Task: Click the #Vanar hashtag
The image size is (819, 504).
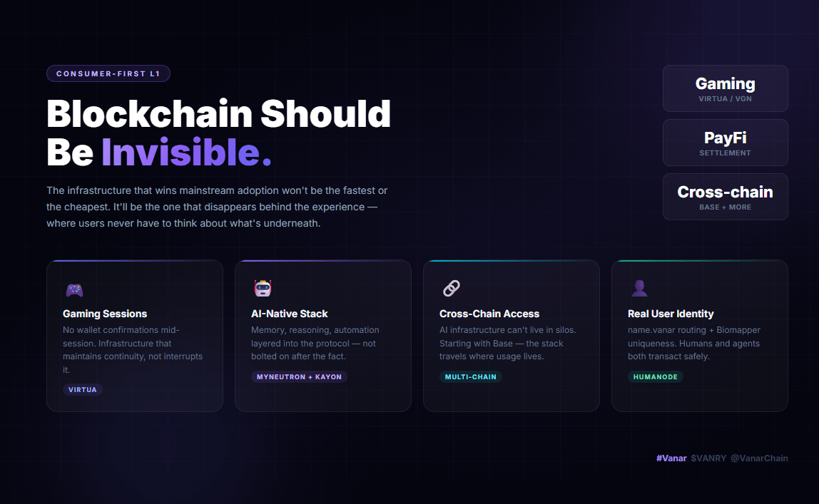Action: (671, 458)
